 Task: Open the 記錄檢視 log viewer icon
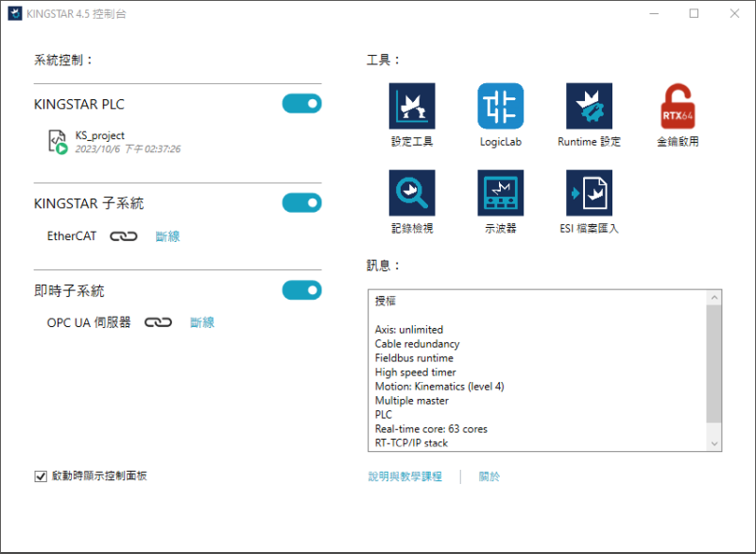tap(412, 193)
